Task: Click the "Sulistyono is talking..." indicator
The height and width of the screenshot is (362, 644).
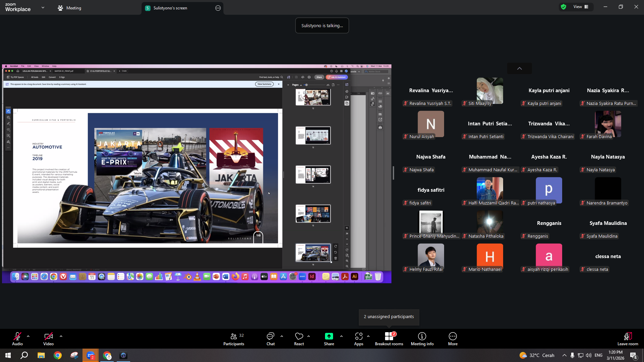Action: 322,25
